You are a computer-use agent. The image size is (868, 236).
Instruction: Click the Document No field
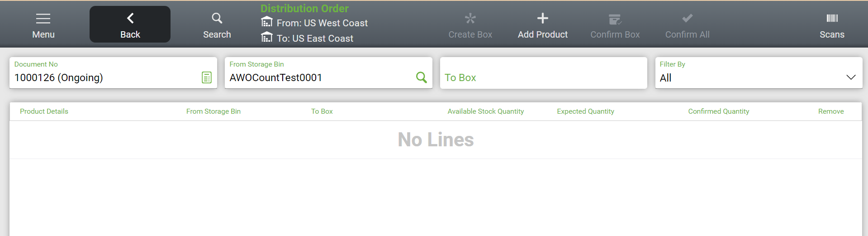click(x=104, y=77)
